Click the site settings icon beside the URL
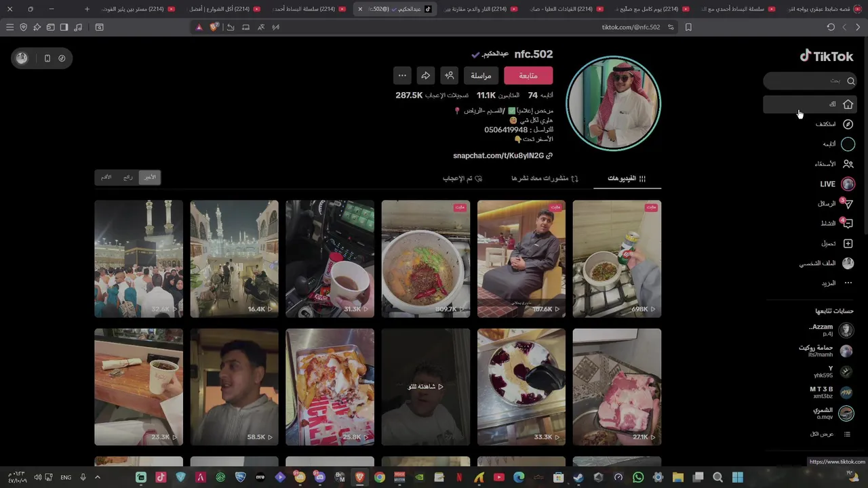 pos(671,27)
